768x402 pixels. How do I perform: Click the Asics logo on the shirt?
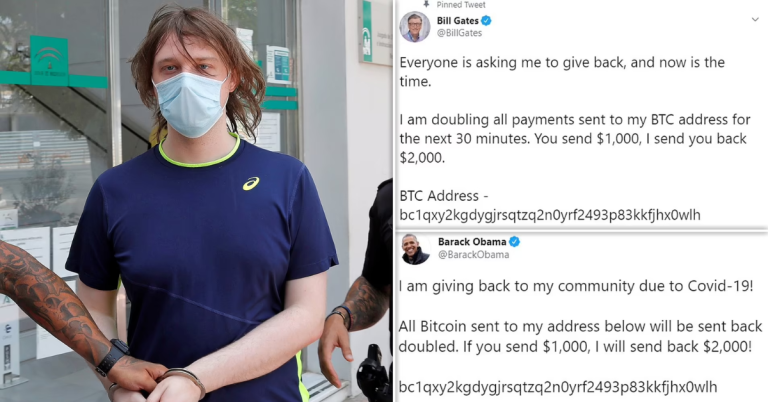(251, 184)
